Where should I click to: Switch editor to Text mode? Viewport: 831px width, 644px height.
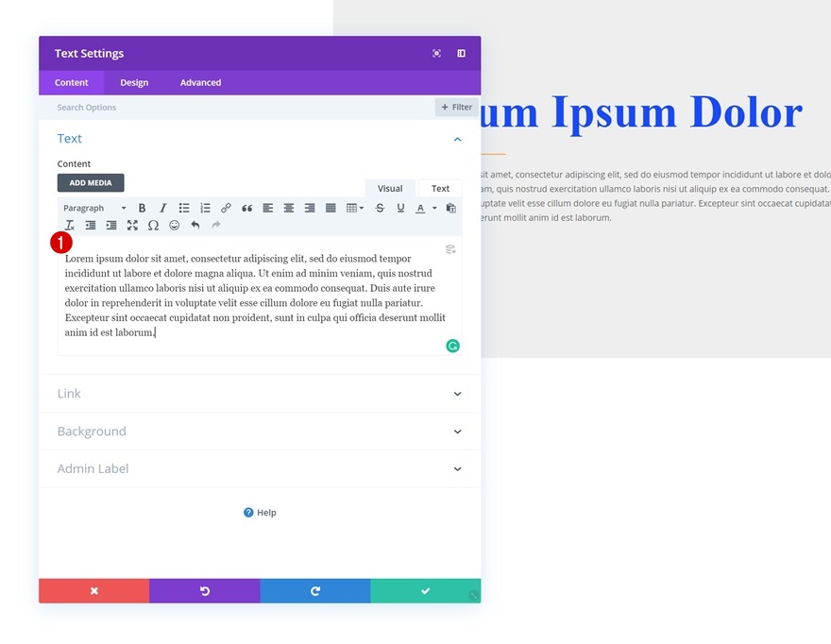440,188
